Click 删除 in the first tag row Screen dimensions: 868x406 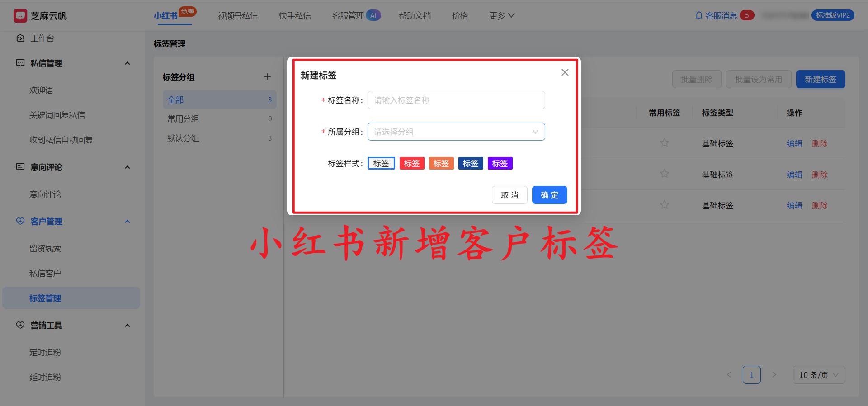point(820,143)
